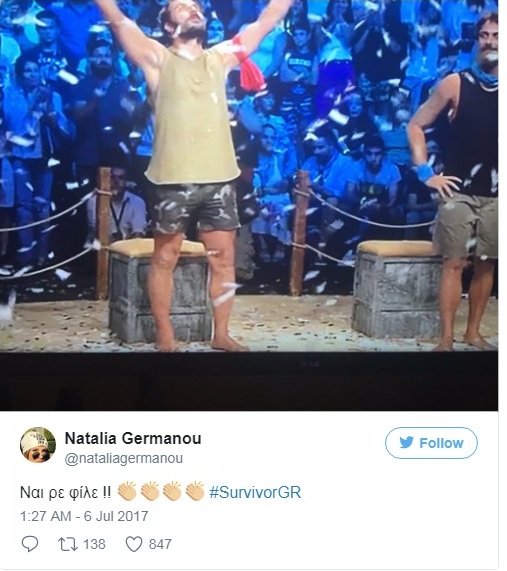507x571 pixels.
Task: Open the 1:27 AM - 6 Jul 2017 timestamp
Action: 84,516
